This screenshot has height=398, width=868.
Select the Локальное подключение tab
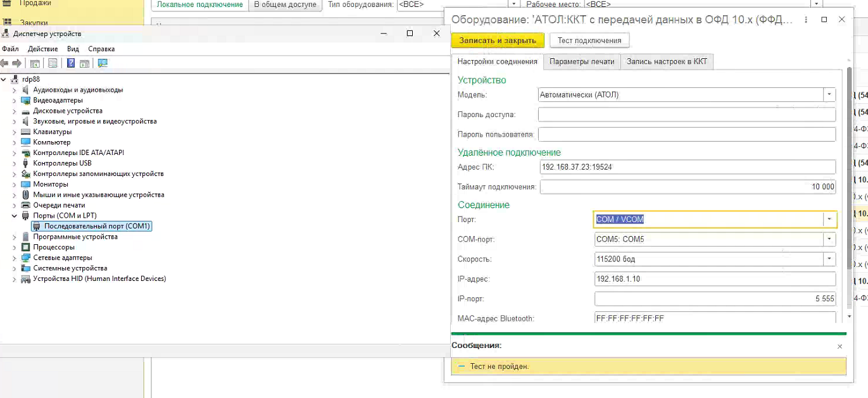(200, 4)
